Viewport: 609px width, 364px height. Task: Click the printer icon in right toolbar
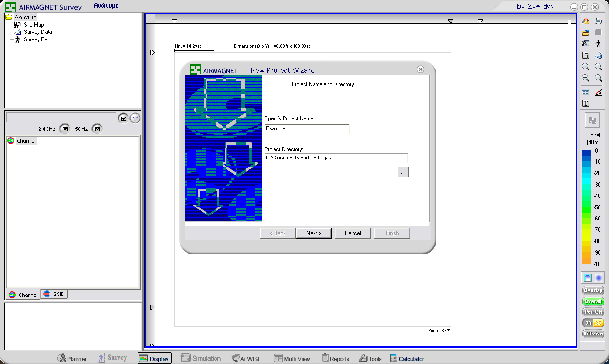coord(599,21)
